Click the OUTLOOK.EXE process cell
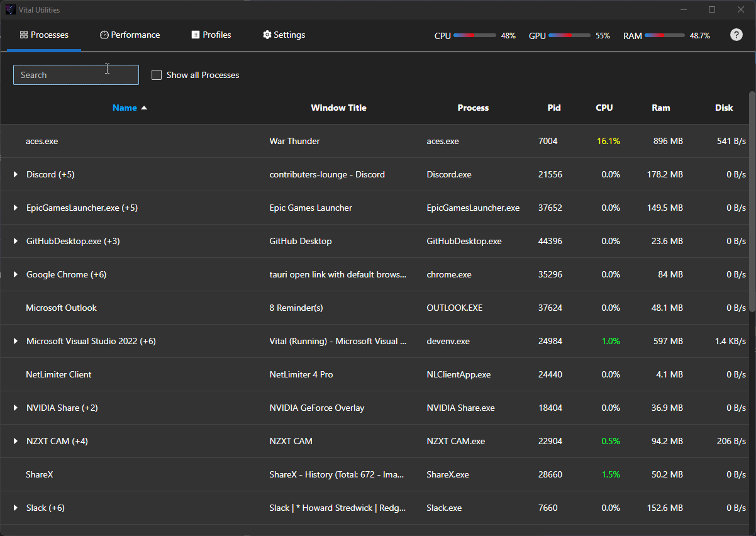This screenshot has width=756, height=536. [x=454, y=308]
